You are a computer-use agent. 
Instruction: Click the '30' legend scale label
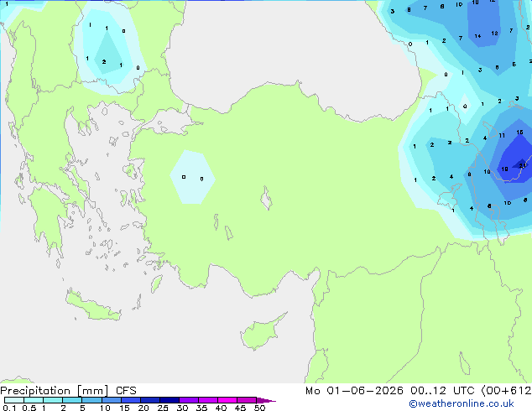182,408
